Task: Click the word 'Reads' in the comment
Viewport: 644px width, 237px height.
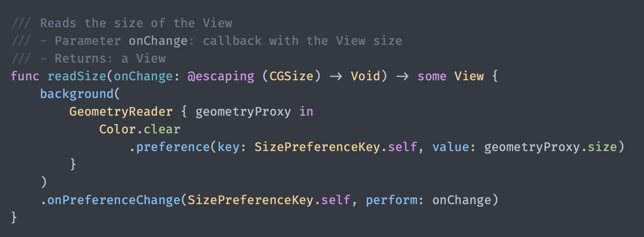Action: click(x=58, y=23)
